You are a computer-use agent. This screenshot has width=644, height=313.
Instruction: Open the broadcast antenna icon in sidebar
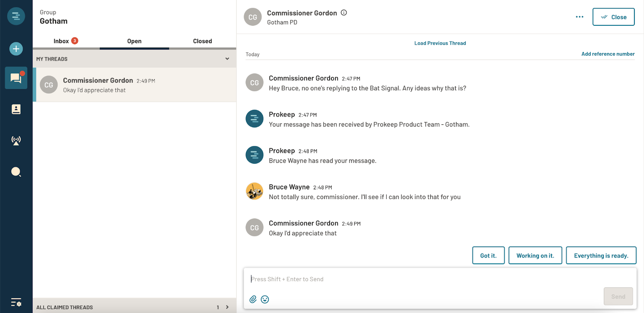click(x=16, y=141)
